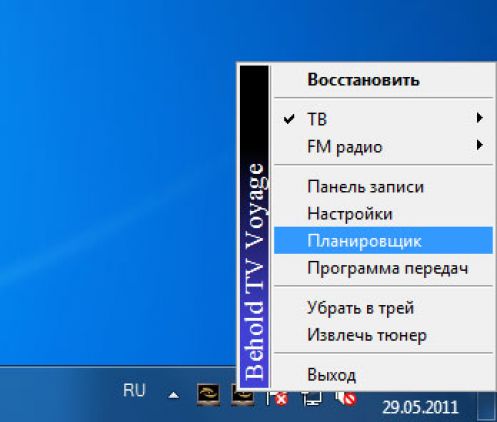This screenshot has width=497, height=422.
Task: Click Убрать в трей menu entry
Action: (383, 308)
